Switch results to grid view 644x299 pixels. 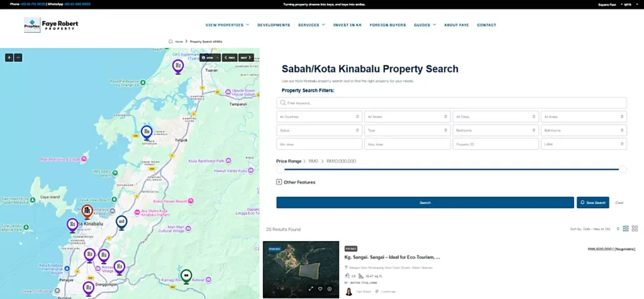click(635, 228)
